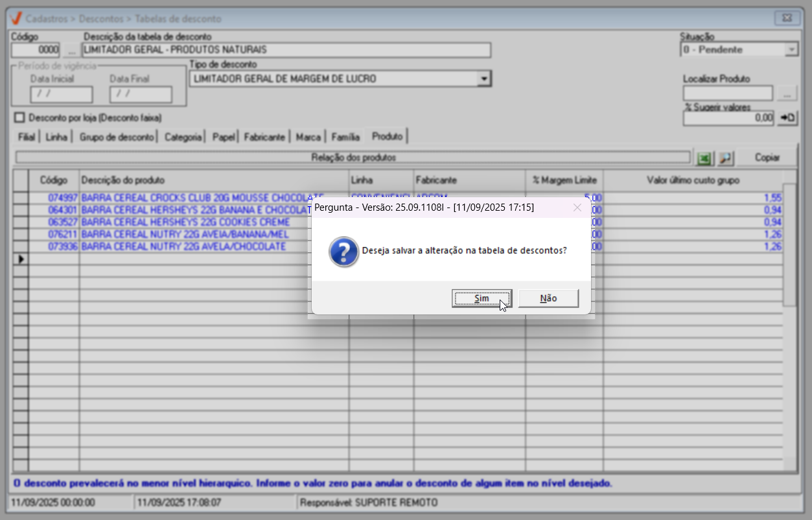This screenshot has height=520, width=812.
Task: Open the Categoria tab
Action: [x=183, y=137]
